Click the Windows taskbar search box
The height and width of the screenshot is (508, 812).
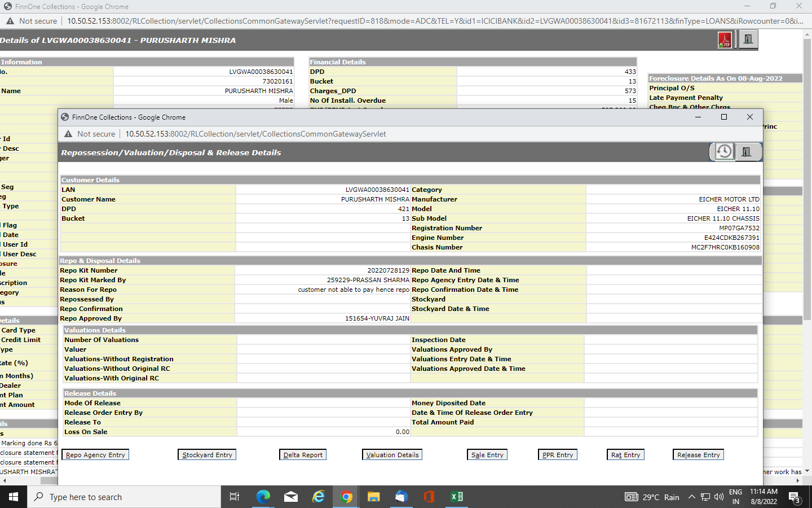124,497
